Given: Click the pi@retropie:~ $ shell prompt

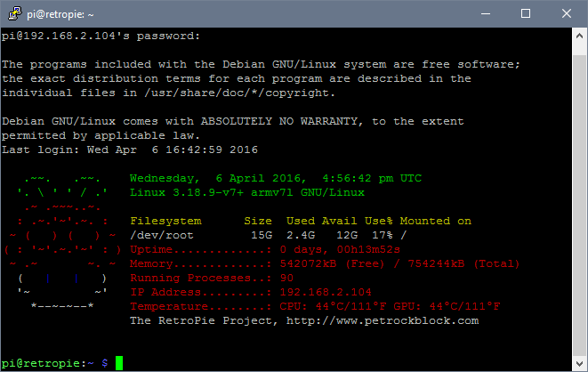Looking at the screenshot, I should pos(55,363).
